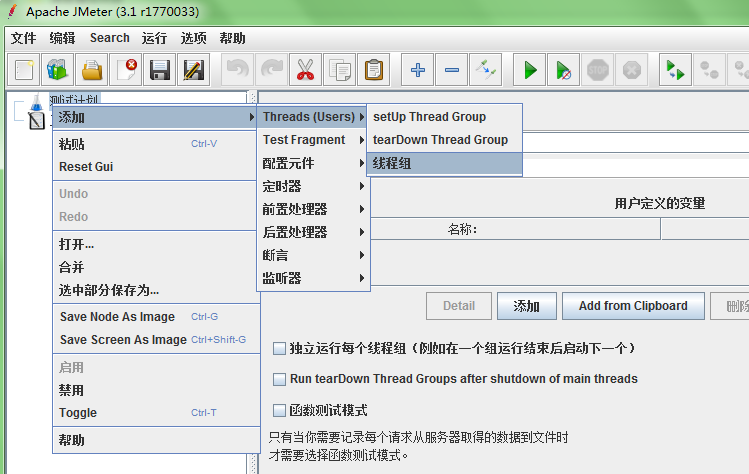Screen dimensions: 749x474
Task: Open the 编辑 menu
Action: click(x=62, y=38)
